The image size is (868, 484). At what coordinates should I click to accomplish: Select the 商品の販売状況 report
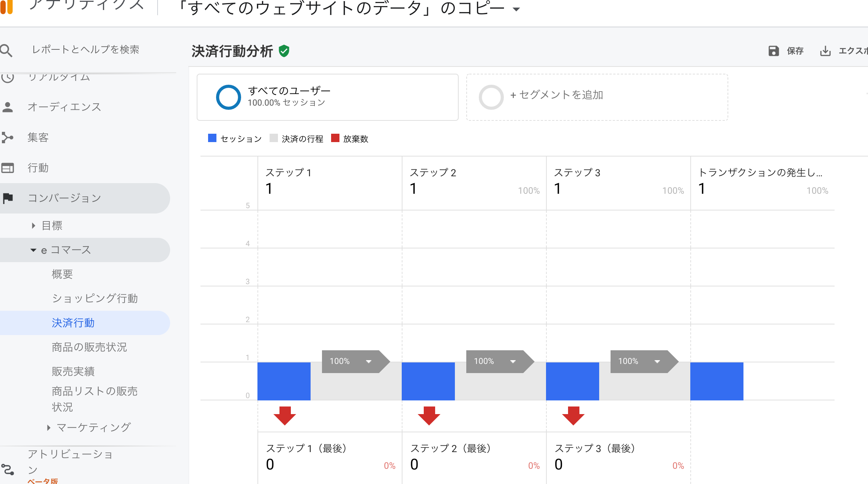coord(90,347)
